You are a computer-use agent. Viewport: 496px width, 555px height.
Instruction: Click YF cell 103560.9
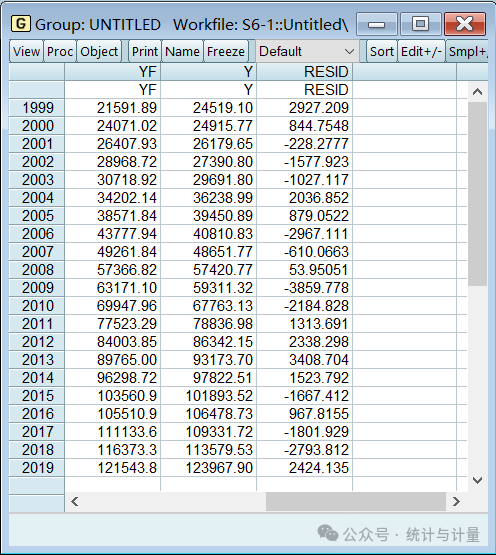113,396
